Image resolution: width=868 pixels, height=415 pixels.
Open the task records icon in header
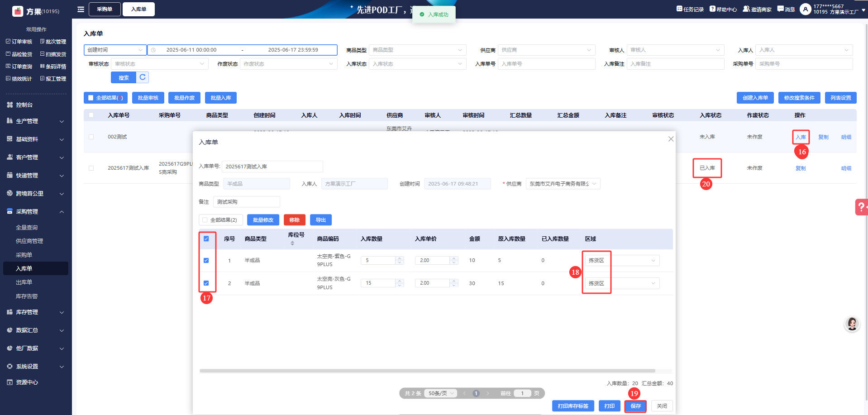pyautogui.click(x=679, y=9)
